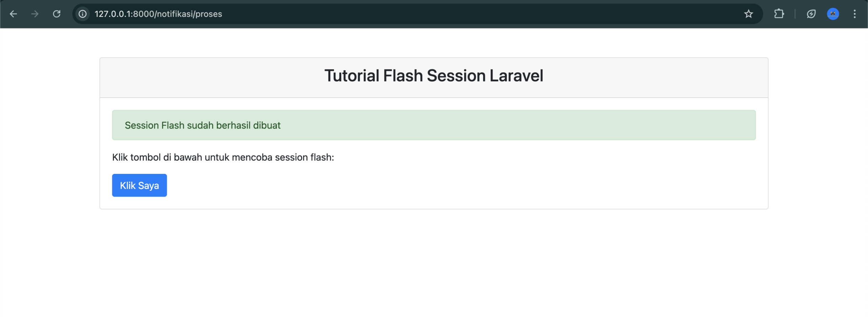Go back to the previous page
Image resolution: width=868 pixels, height=317 pixels.
[x=13, y=14]
